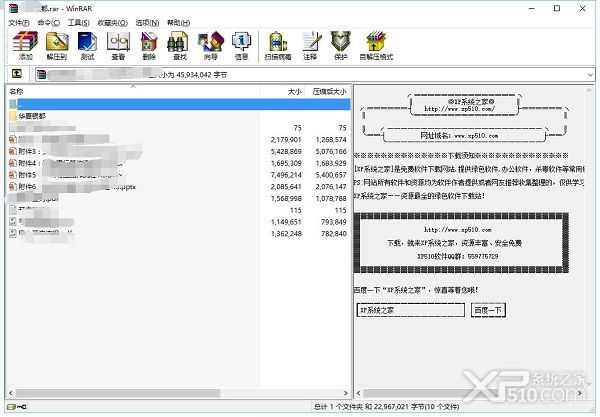
Task: Click the packed size value 5,400,657
Action: 331,175
